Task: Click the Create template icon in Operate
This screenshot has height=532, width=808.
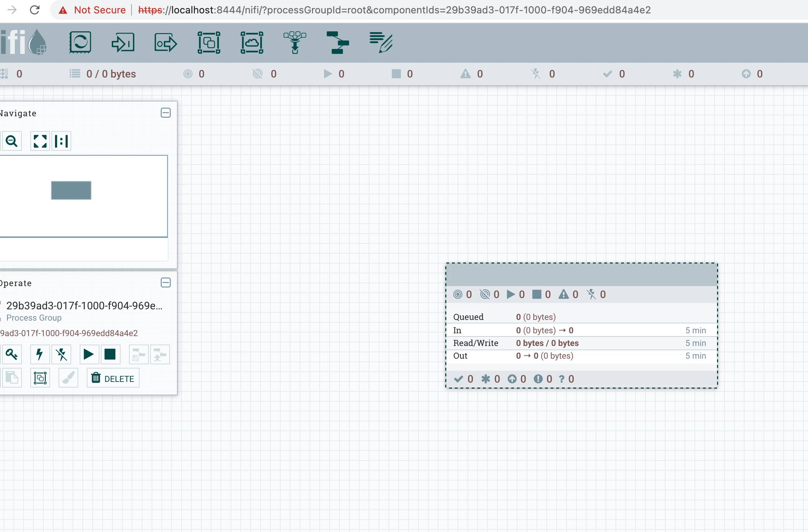Action: pos(139,354)
